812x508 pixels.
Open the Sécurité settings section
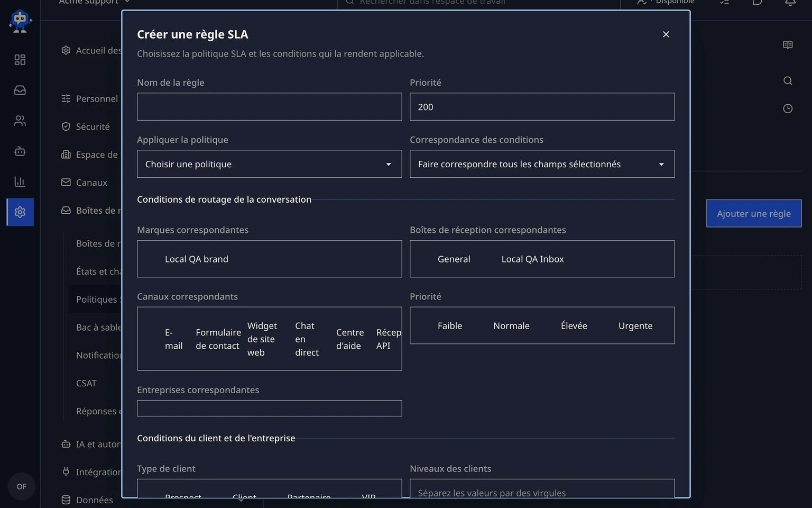86,127
